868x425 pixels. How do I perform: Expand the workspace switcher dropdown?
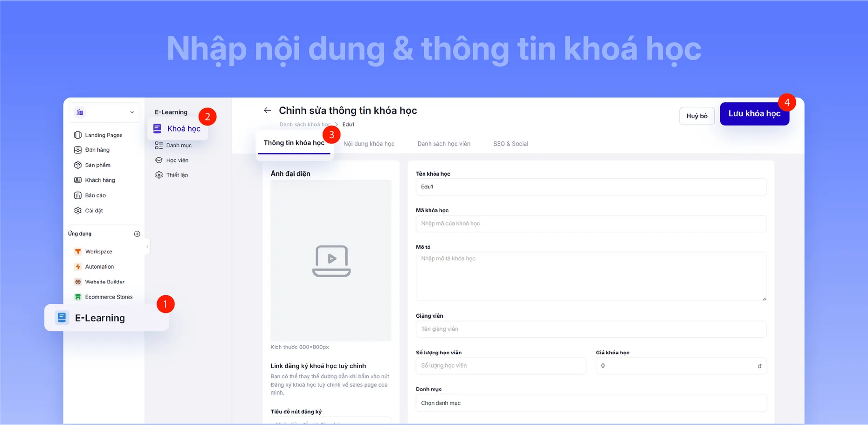coord(104,112)
